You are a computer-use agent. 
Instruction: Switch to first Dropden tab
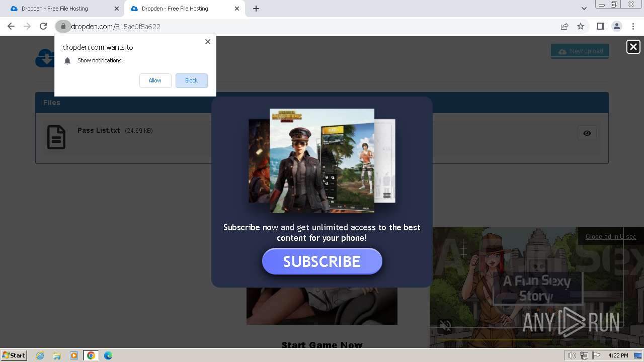63,9
